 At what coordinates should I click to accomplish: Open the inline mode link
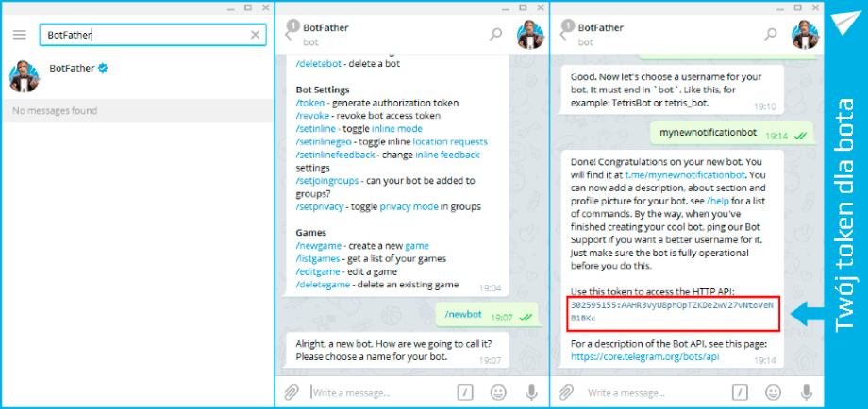pyautogui.click(x=397, y=129)
